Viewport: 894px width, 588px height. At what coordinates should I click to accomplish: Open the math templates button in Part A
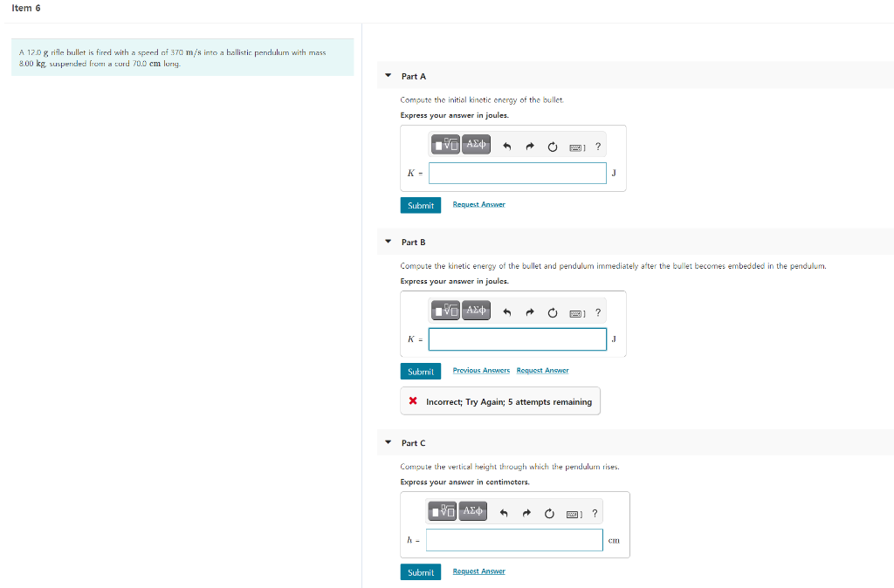445,145
